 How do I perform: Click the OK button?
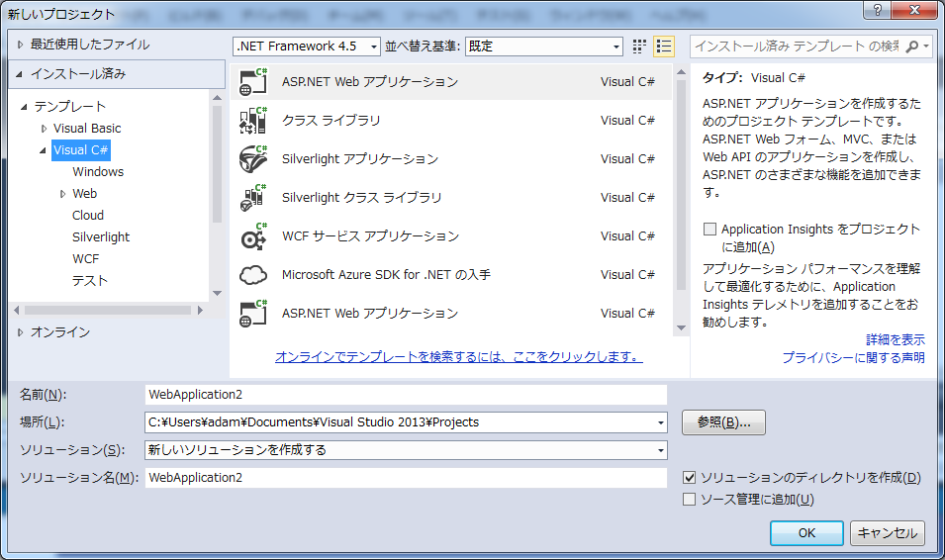tap(806, 533)
